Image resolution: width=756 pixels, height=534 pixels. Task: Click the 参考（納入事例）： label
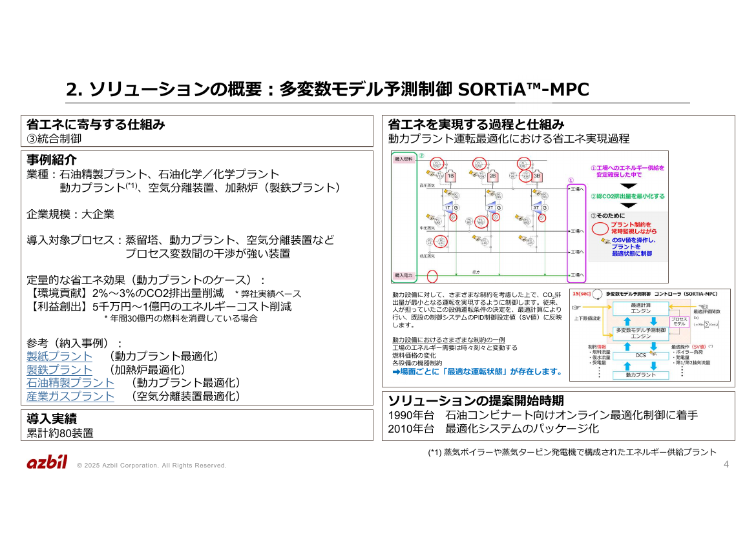coord(74,343)
